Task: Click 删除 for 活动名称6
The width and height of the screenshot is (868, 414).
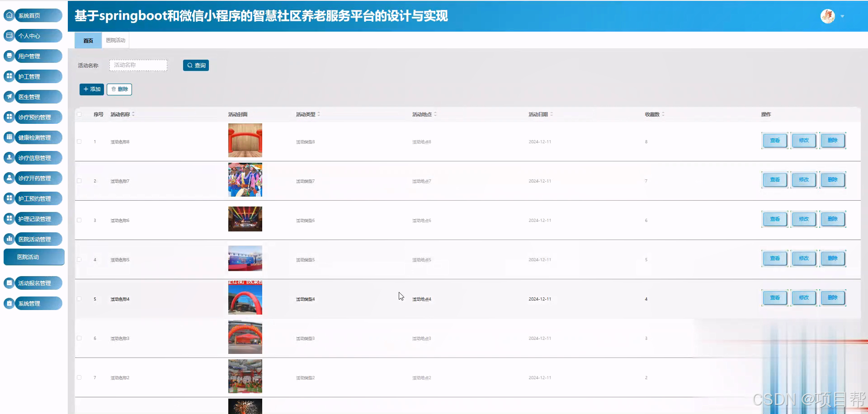Action: 833,219
